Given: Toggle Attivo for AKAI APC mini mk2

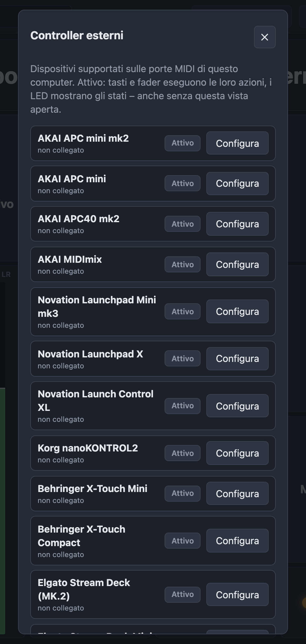Looking at the screenshot, I should tap(183, 143).
